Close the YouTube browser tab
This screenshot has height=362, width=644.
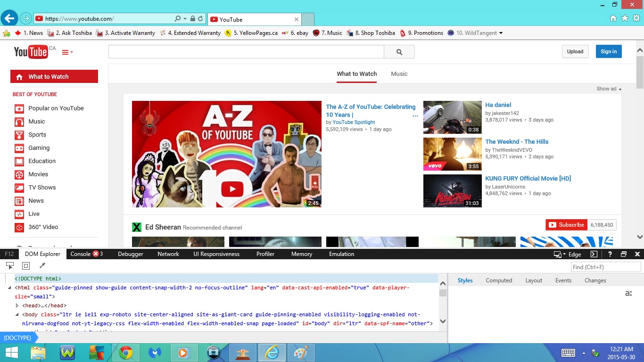click(297, 19)
